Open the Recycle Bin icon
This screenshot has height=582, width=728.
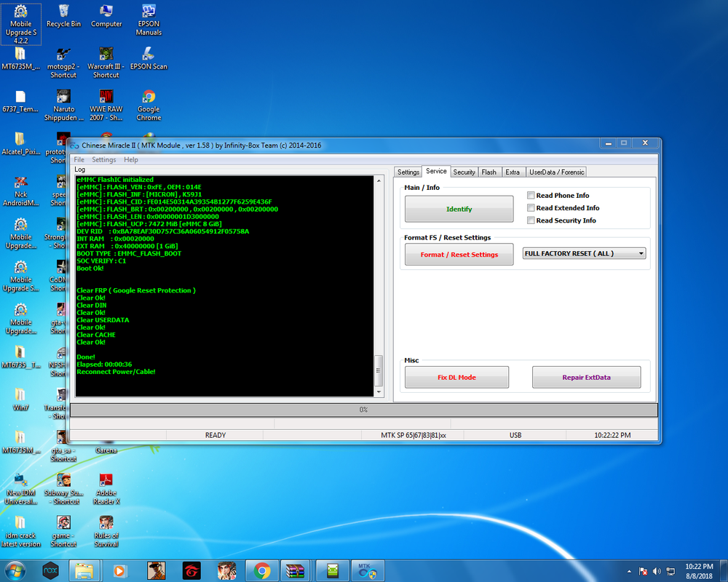pyautogui.click(x=63, y=17)
